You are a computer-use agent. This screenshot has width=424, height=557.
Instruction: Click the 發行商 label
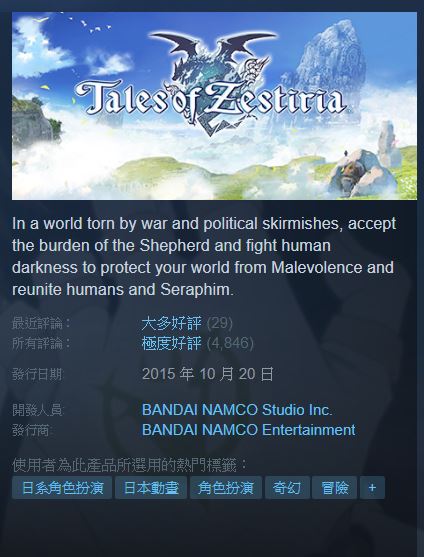pos(31,430)
